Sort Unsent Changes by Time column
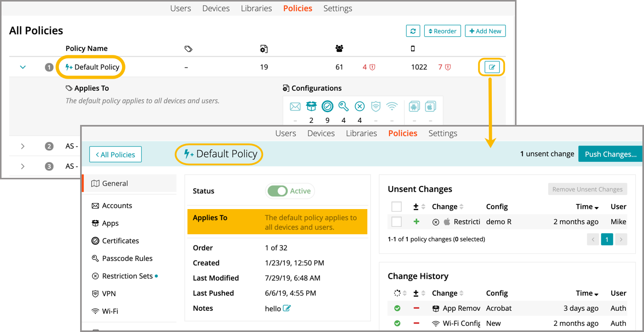This screenshot has width=644, height=332. point(587,207)
